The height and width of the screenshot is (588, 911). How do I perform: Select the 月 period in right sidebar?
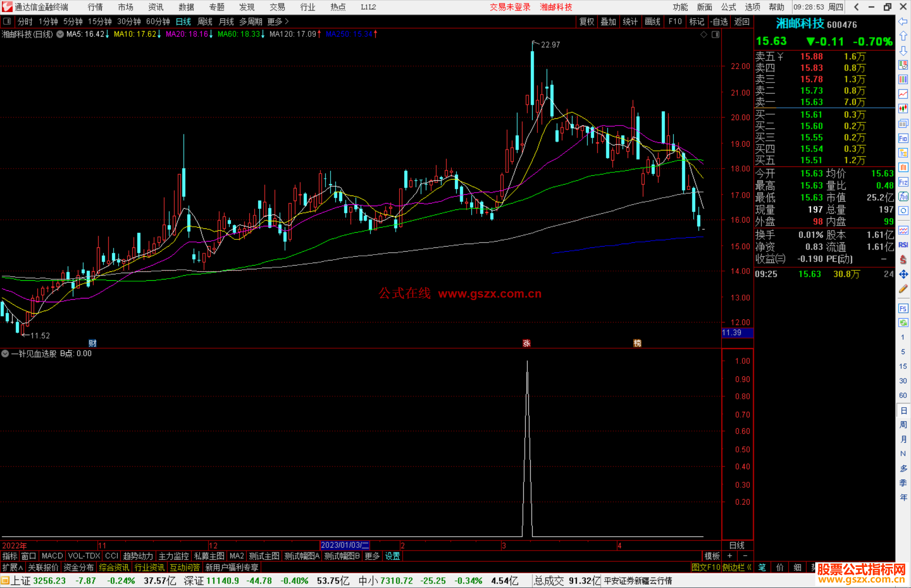[x=903, y=439]
